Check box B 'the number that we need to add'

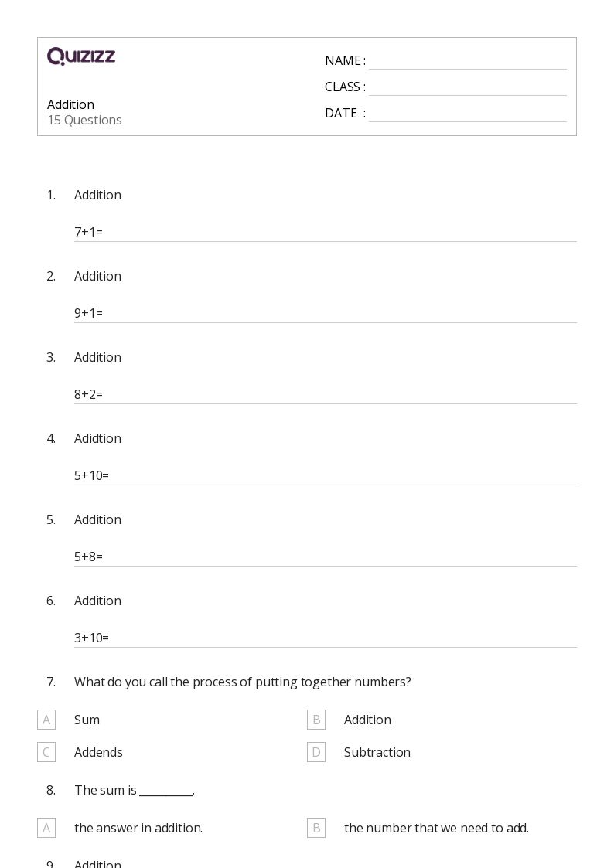pos(316,828)
